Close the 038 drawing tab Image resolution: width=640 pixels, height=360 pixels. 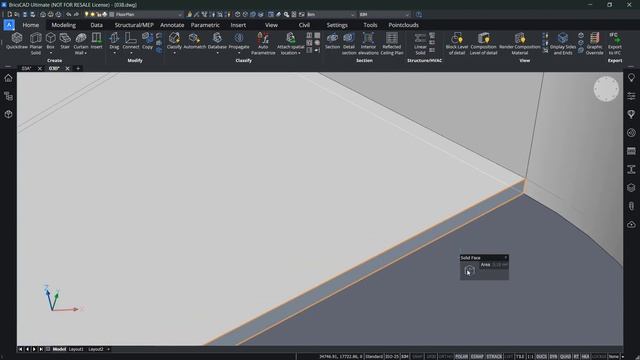67,69
